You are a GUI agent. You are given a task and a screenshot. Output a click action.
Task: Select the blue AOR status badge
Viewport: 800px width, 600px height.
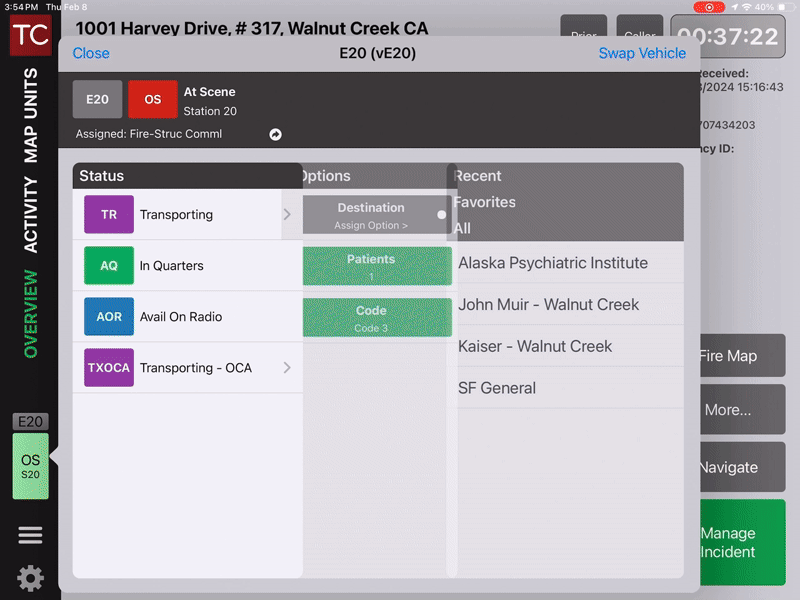tap(109, 317)
